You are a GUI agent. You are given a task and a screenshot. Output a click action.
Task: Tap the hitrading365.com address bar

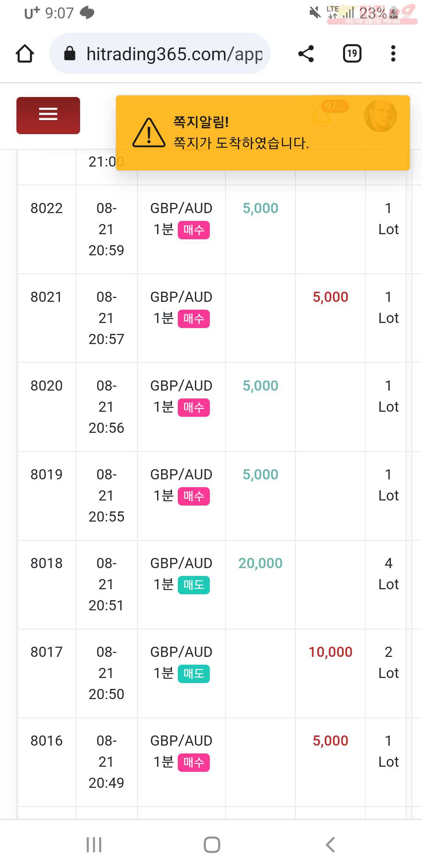coord(160,54)
